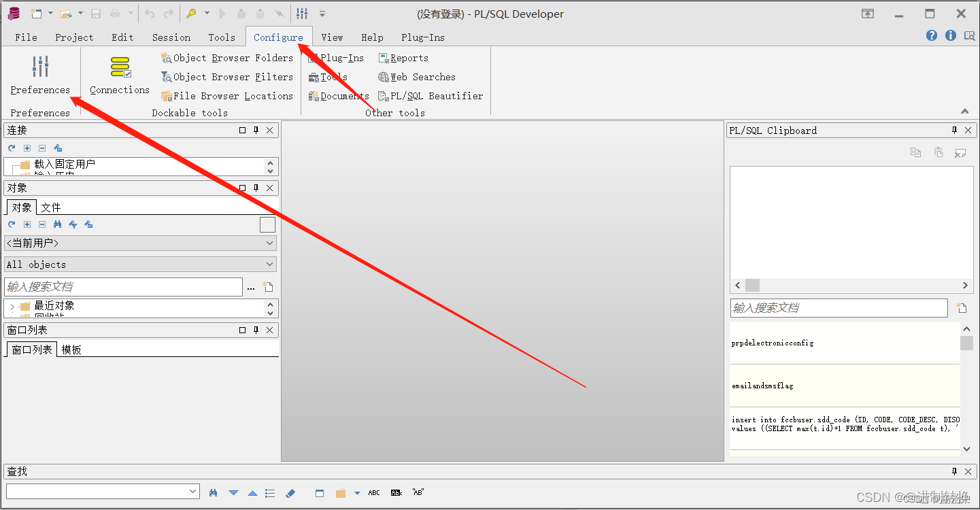Open Web Searches configuration

point(417,77)
